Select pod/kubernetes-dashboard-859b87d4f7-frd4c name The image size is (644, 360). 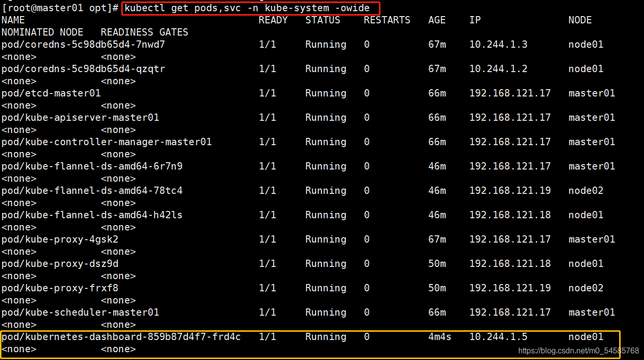point(121,337)
